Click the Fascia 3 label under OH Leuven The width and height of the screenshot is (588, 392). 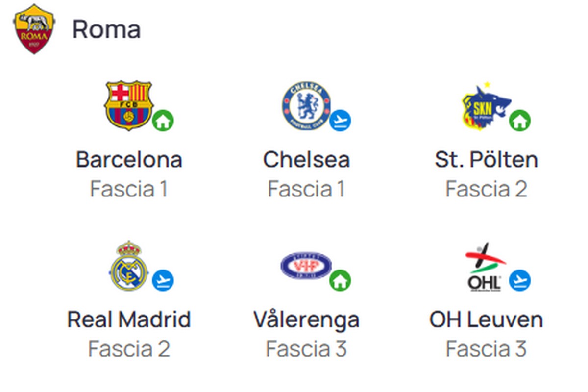486,349
